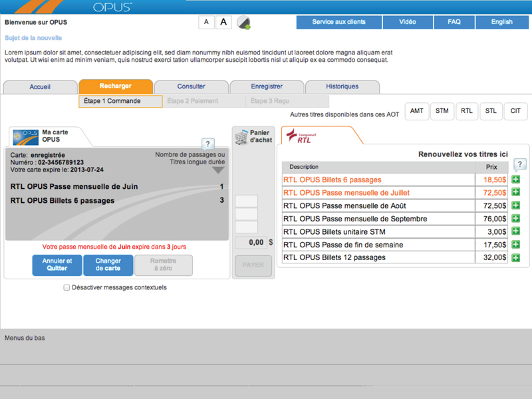Open the Accueil tab
Screen dimensions: 532x399
coord(40,87)
